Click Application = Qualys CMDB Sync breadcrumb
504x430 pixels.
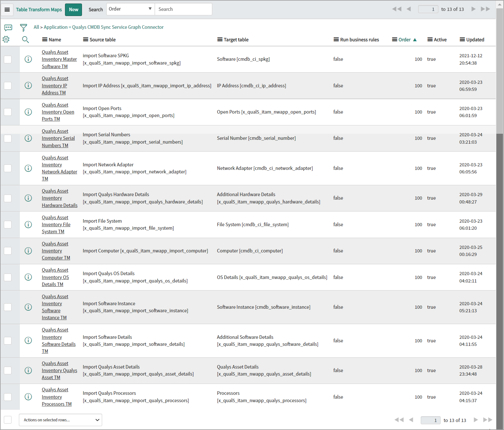(104, 27)
